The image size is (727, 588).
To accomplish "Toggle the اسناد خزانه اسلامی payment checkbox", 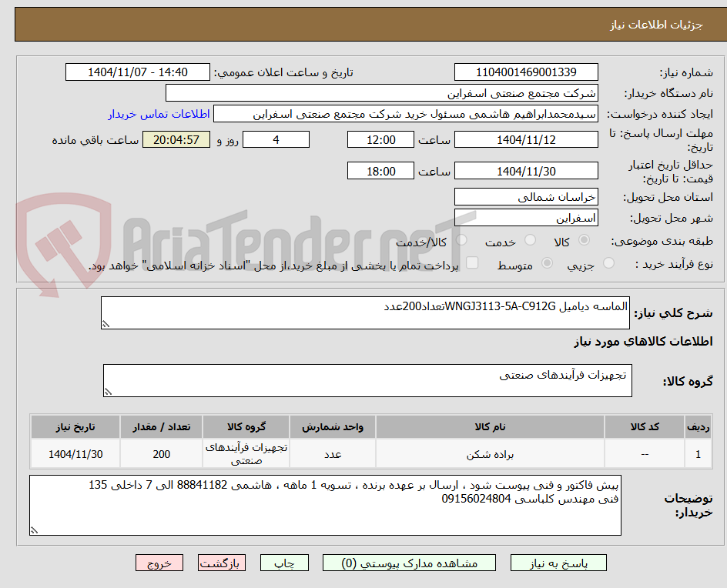I will click(472, 262).
